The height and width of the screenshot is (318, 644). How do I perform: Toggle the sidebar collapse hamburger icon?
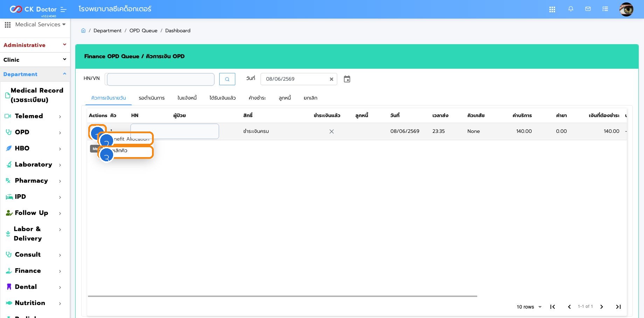point(63,9)
